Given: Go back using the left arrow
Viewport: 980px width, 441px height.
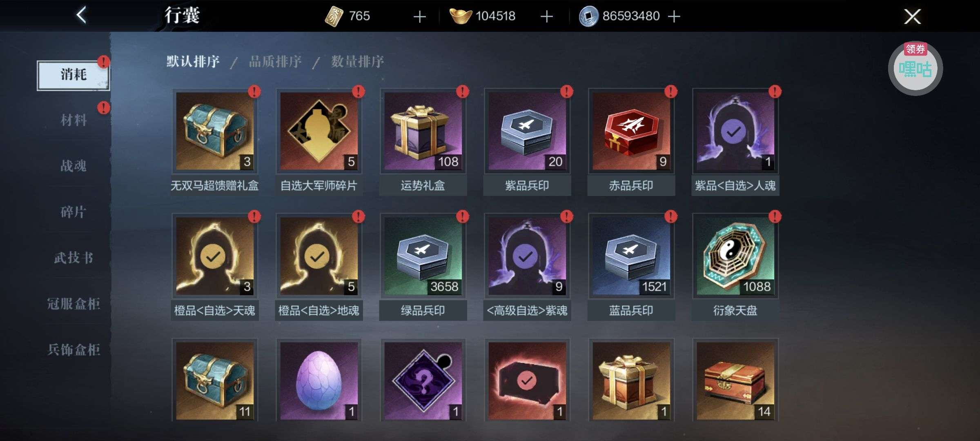Looking at the screenshot, I should tap(81, 16).
